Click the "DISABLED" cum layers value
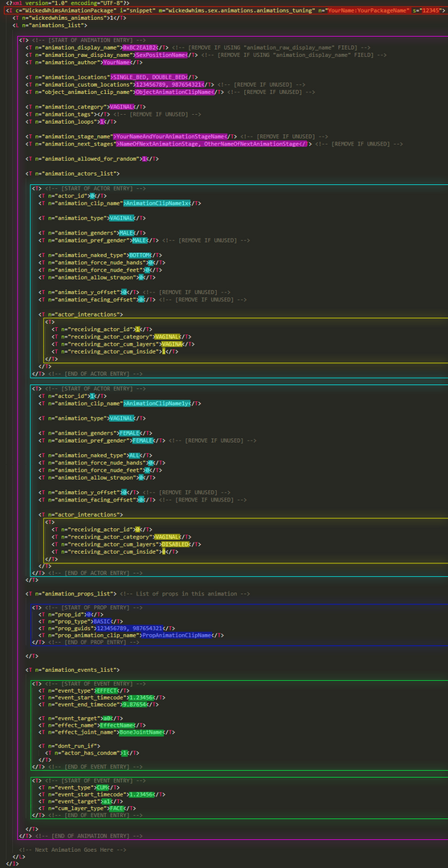 pyautogui.click(x=176, y=544)
